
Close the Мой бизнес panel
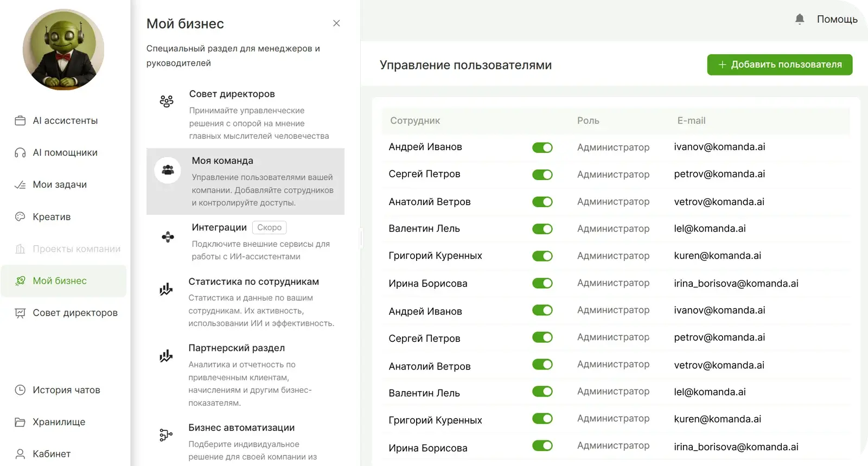pos(336,23)
